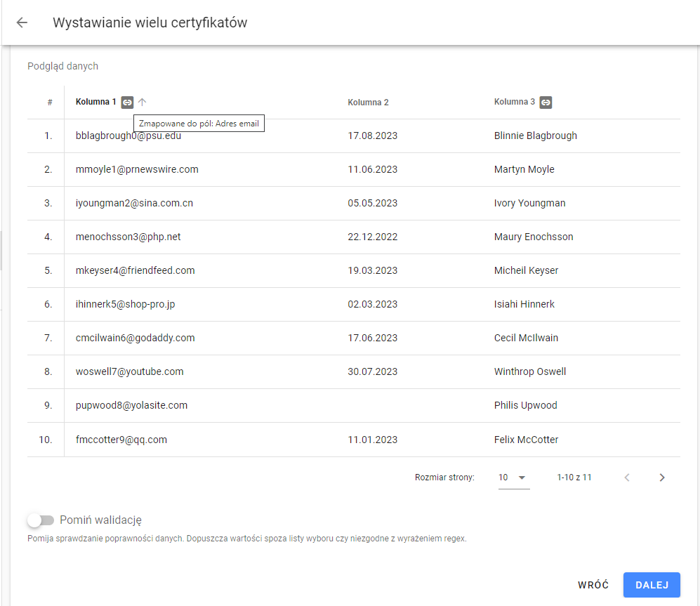Click the sort arrow beside Kolumna 1
This screenshot has width=700, height=606.
coord(142,103)
